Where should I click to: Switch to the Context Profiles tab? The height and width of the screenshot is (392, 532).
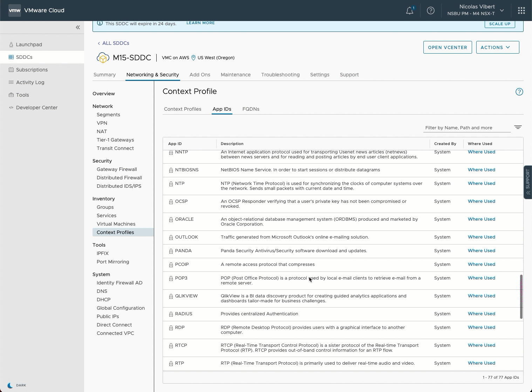click(182, 109)
